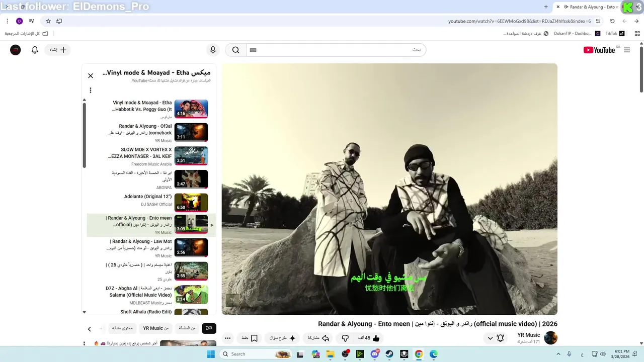Save the video (حفظ) to playlist
Screen dimensions: 644x362
coord(250,338)
